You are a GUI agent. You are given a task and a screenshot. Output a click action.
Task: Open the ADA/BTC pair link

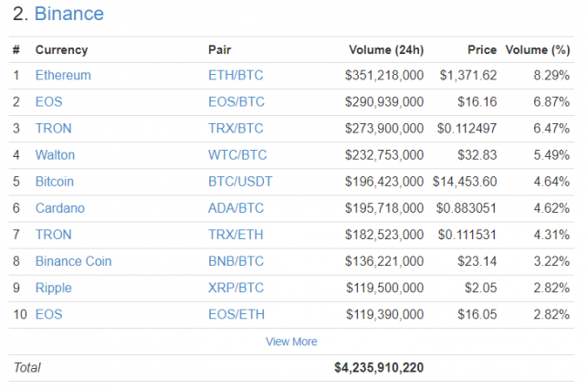pyautogui.click(x=236, y=208)
